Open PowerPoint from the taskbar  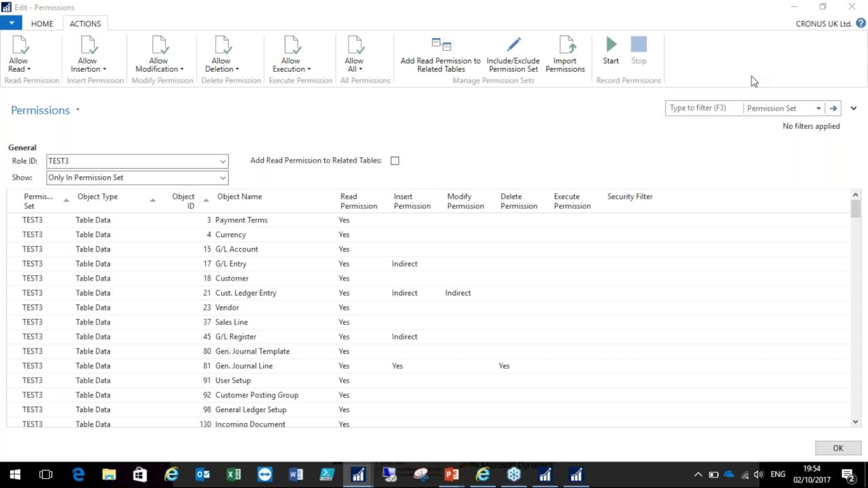point(452,474)
